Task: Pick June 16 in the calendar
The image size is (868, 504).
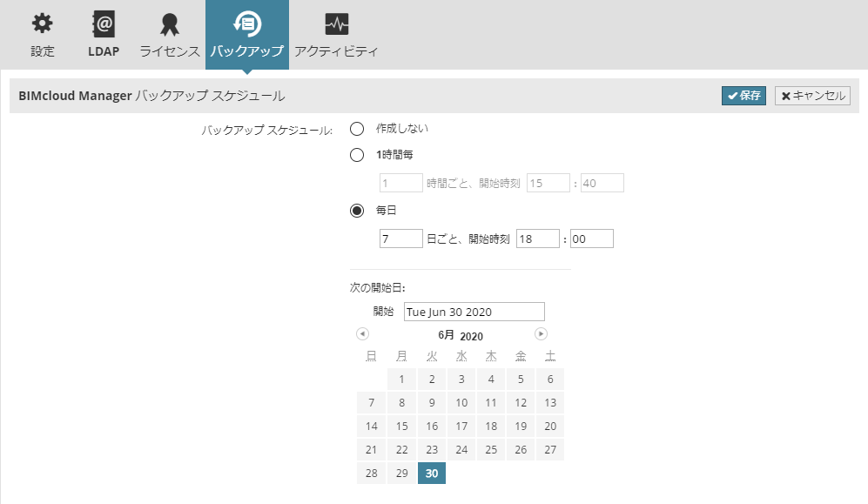Action: (432, 426)
